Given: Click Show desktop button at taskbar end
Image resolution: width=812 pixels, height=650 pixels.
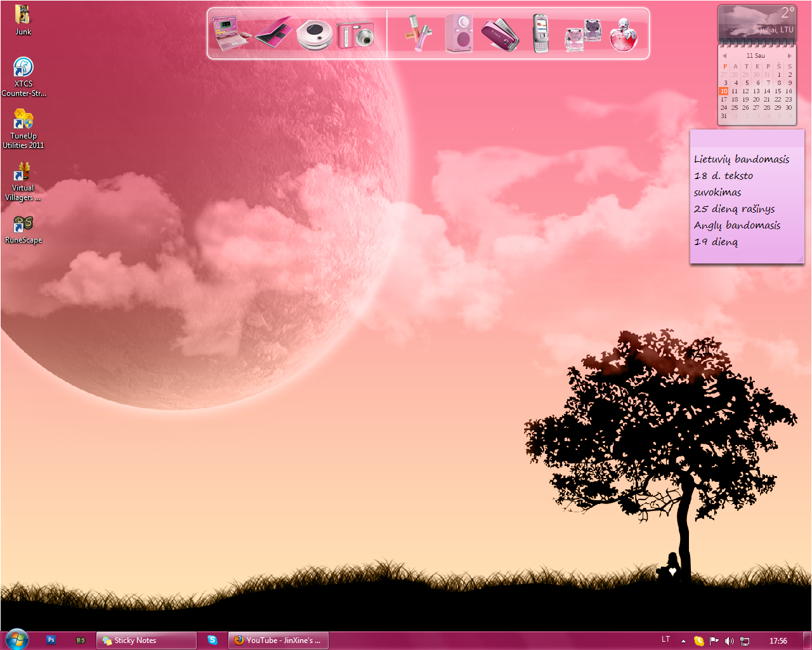Looking at the screenshot, I should (x=807, y=640).
